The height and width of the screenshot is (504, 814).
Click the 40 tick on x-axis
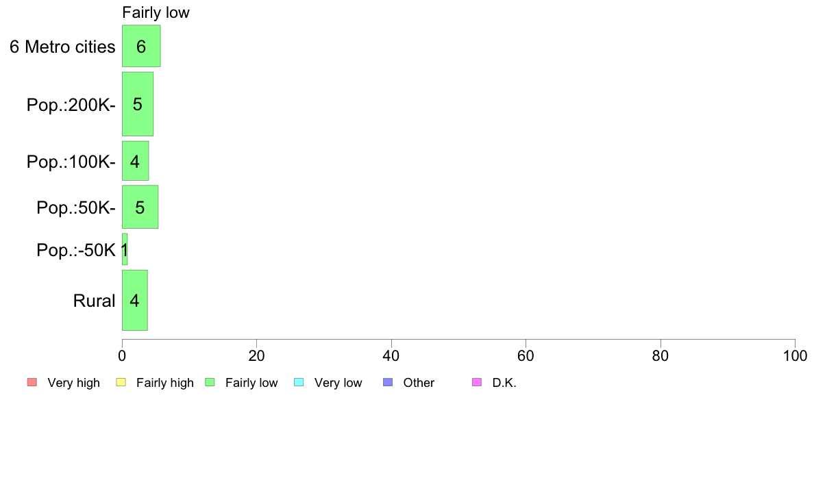tap(391, 355)
